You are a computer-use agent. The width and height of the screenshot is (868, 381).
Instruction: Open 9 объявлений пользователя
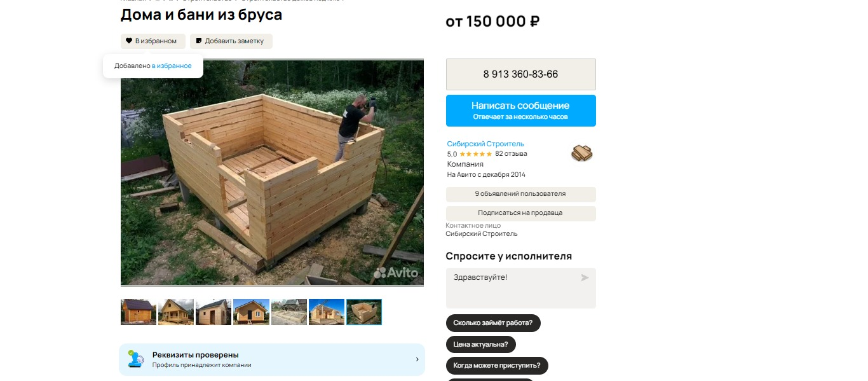[x=521, y=194]
